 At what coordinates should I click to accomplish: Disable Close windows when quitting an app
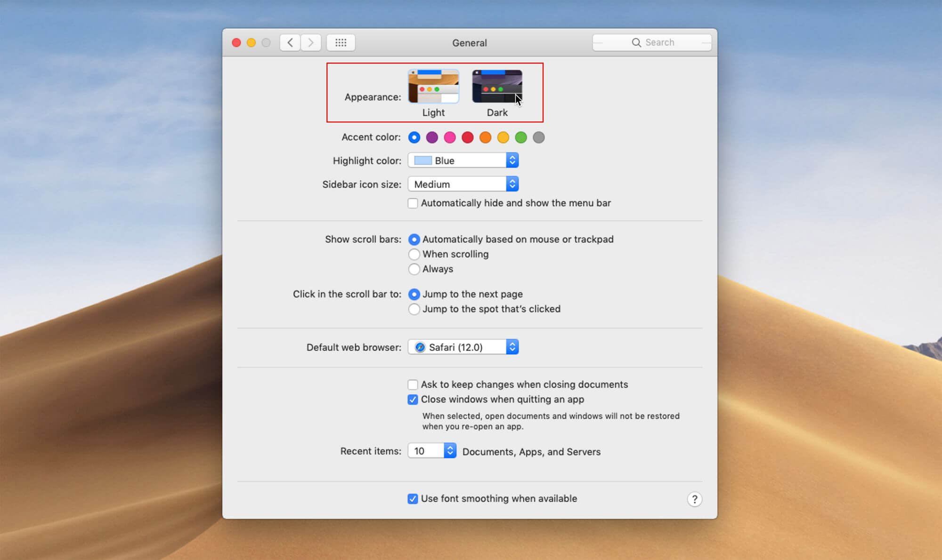pyautogui.click(x=412, y=400)
